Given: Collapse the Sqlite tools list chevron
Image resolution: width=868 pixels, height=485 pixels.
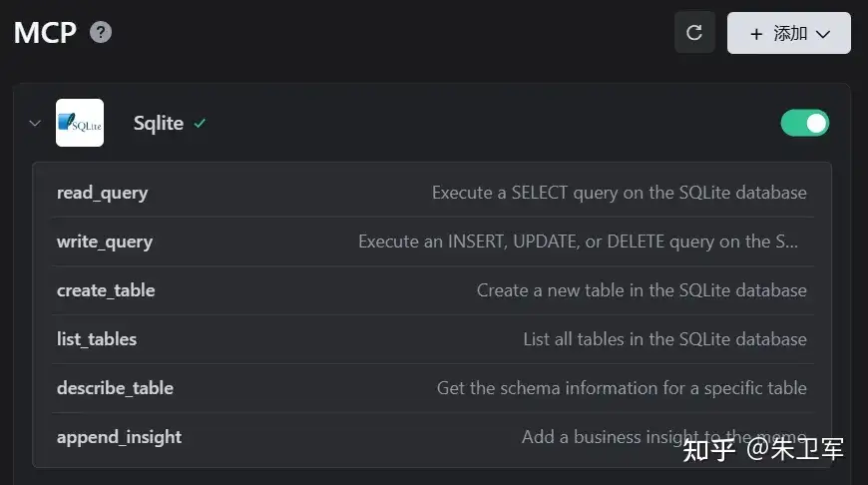Looking at the screenshot, I should pyautogui.click(x=35, y=123).
